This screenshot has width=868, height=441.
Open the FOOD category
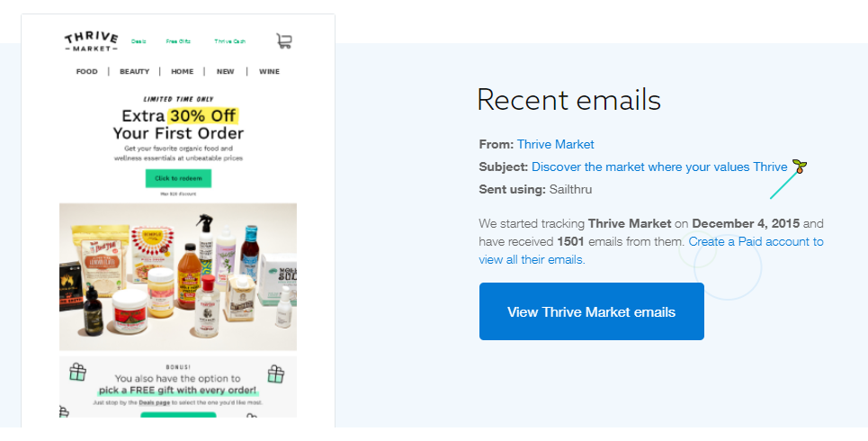[x=87, y=71]
